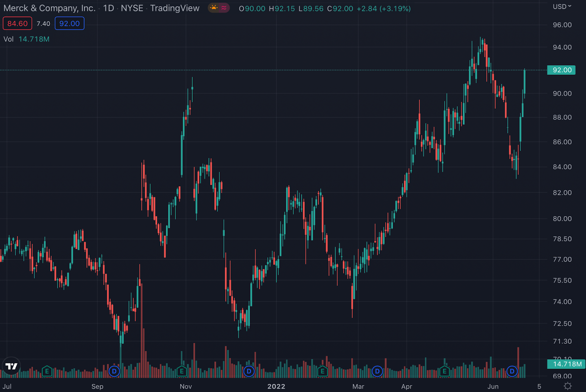
Task: Click the Jul label on the time axis
Action: [x=7, y=387]
